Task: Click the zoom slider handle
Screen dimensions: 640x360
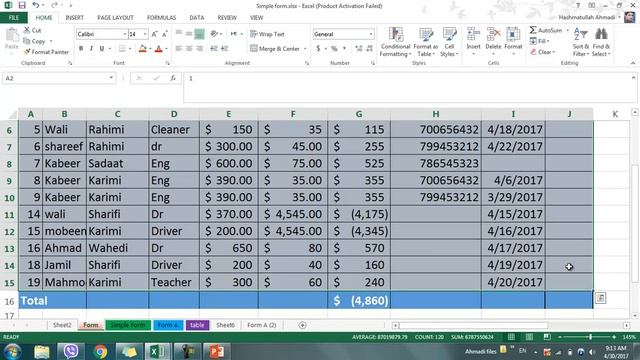Action: pyautogui.click(x=590, y=337)
